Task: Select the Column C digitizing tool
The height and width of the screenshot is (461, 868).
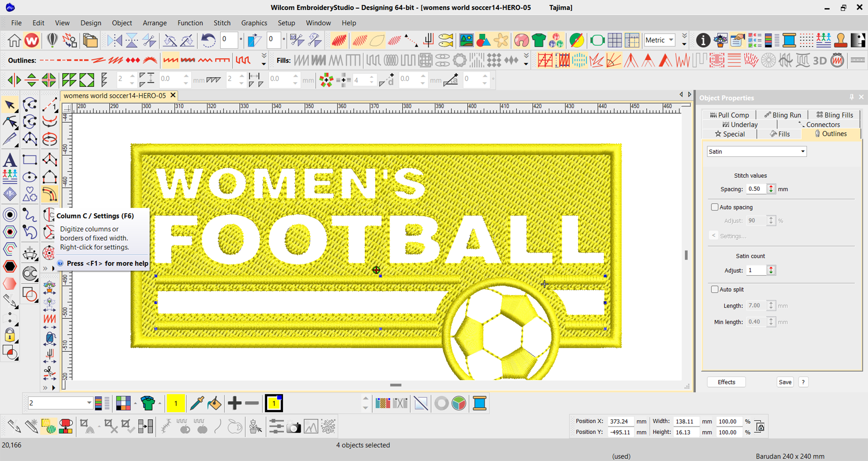Action: [49, 194]
